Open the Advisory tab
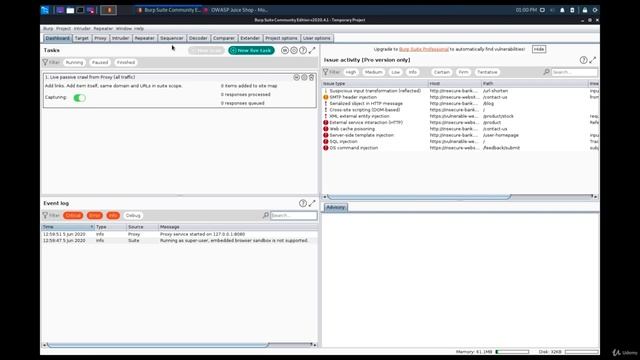 tap(336, 207)
